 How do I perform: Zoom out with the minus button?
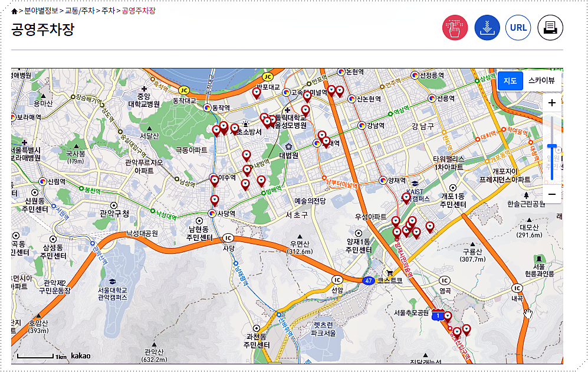pos(551,194)
